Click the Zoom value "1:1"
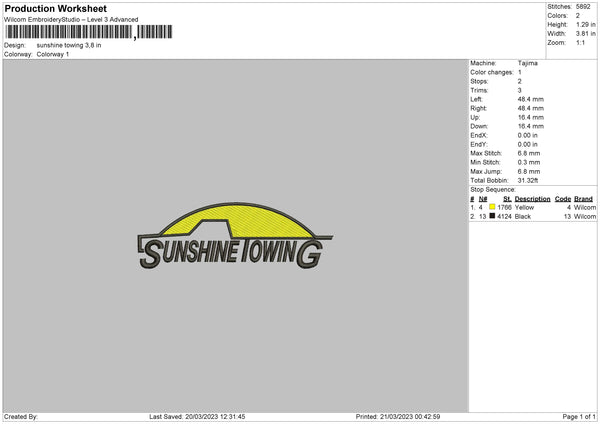Image resolution: width=600 pixels, height=424 pixels. [580, 42]
